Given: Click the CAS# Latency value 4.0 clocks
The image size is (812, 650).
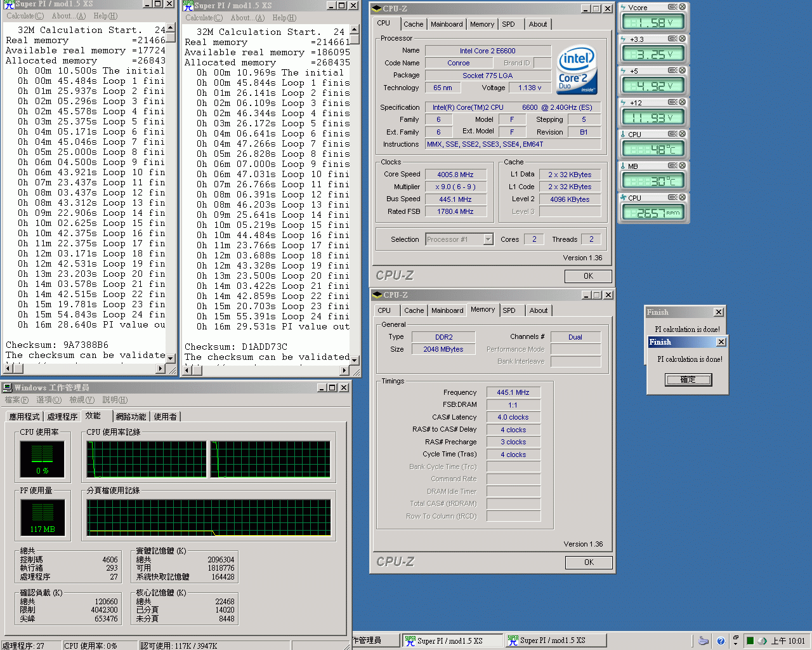Looking at the screenshot, I should point(513,417).
